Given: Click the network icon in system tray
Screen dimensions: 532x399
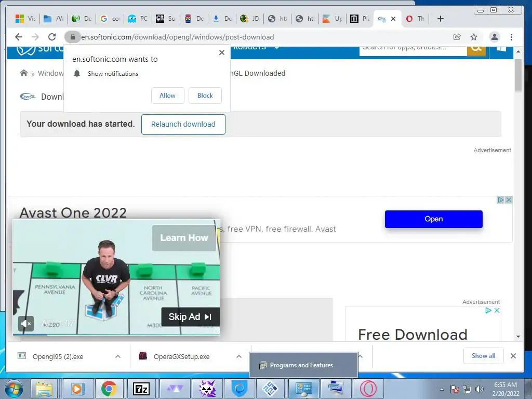Looking at the screenshot, I should (x=467, y=389).
